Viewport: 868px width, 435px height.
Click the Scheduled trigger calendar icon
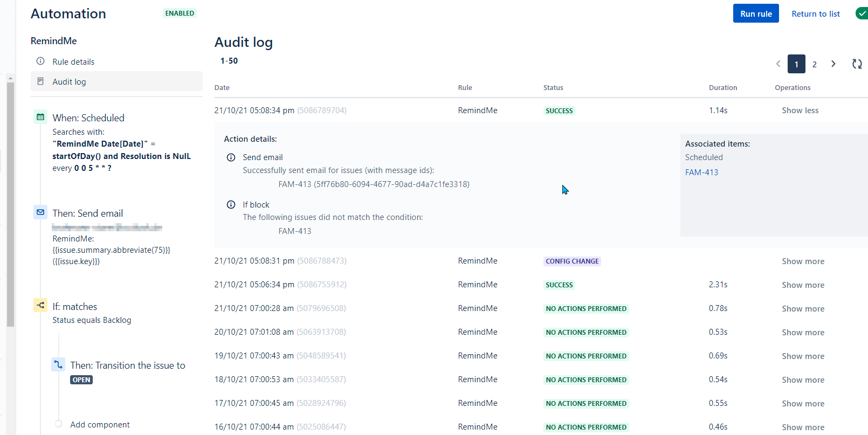40,117
